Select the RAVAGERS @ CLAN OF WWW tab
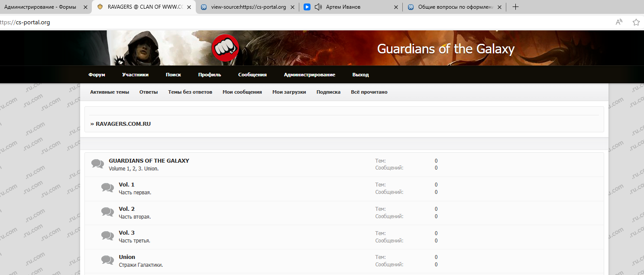The height and width of the screenshot is (275, 644). point(144,7)
